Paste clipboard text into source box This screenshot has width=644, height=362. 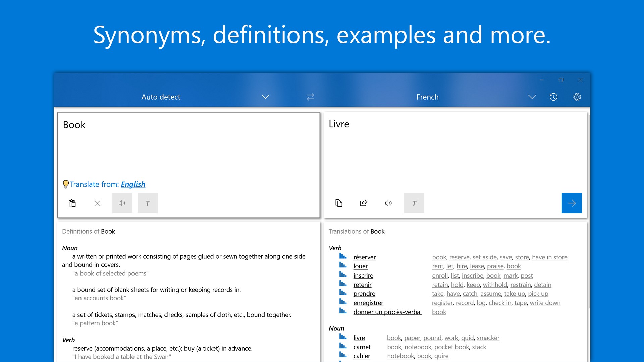72,203
